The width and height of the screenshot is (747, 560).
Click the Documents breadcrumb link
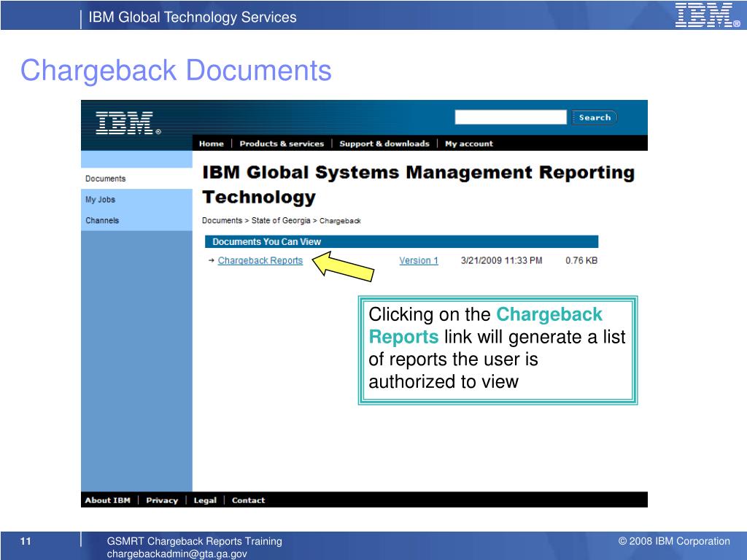(x=222, y=220)
